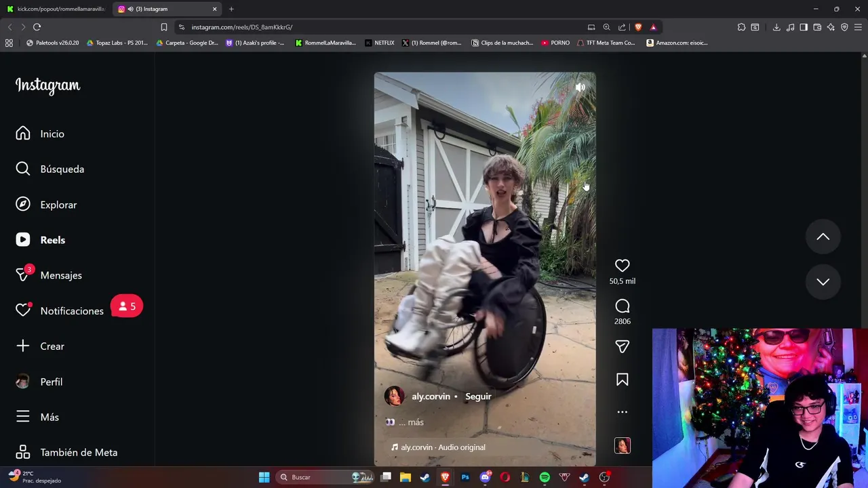This screenshot has height=488, width=868.
Task: Click the Instagram logo
Action: click(x=47, y=85)
